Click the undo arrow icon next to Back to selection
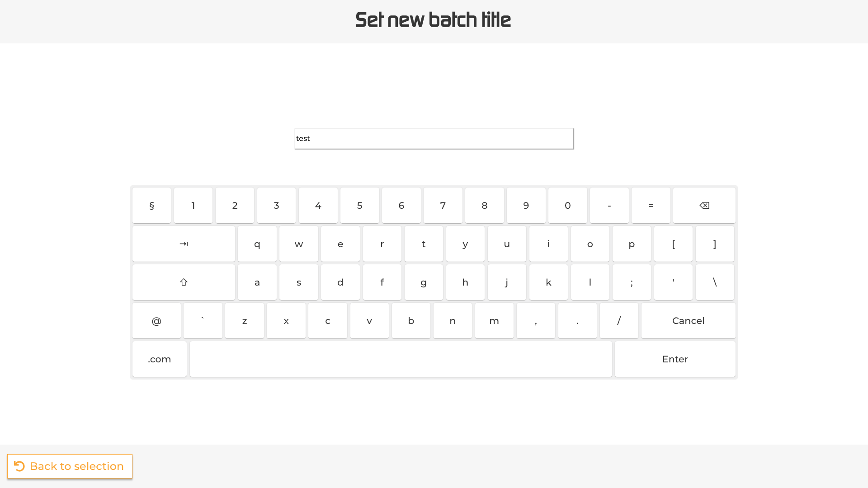The height and width of the screenshot is (488, 868). tap(19, 466)
